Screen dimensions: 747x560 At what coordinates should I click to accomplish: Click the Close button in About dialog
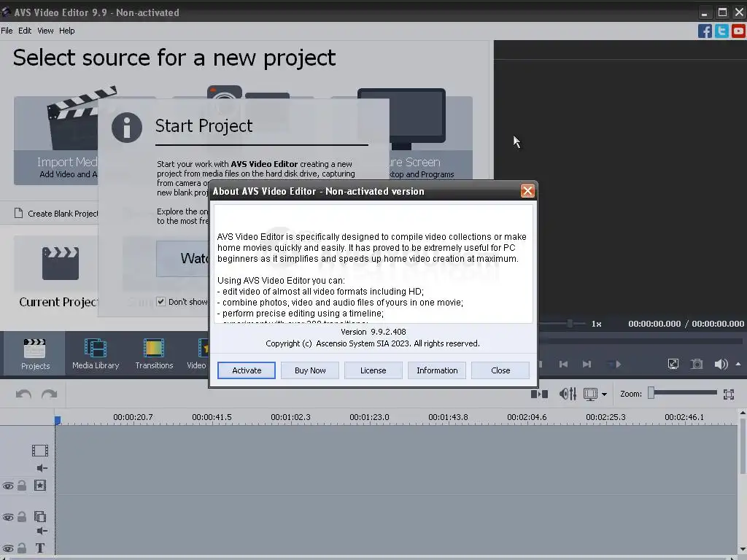(x=500, y=370)
